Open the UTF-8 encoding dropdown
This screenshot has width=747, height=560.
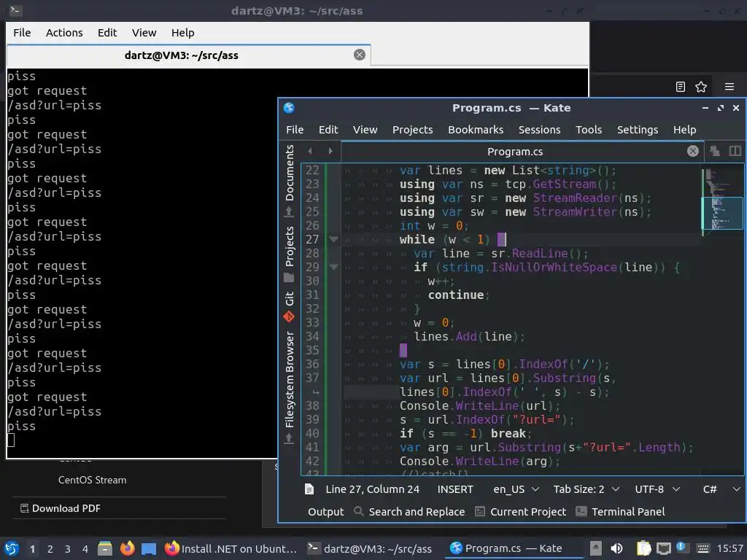pyautogui.click(x=657, y=489)
